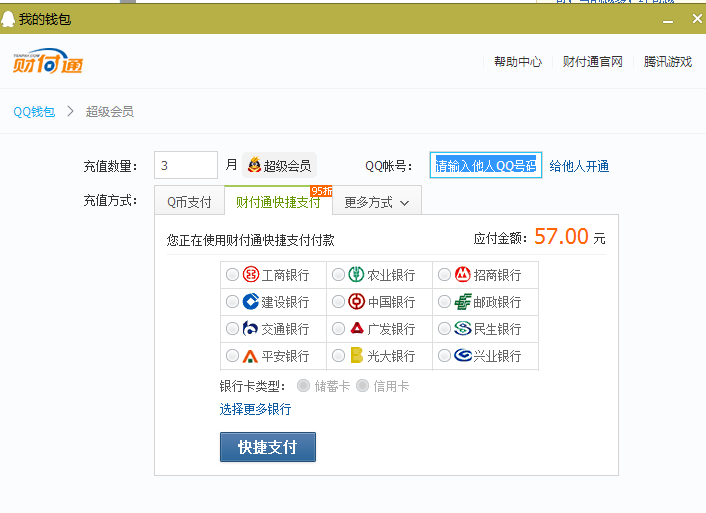Click the ICBC bank logo
The height and width of the screenshot is (513, 706).
pos(251,274)
